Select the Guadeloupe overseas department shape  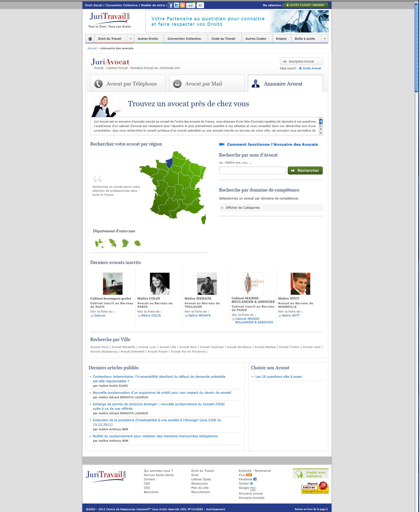(100, 243)
